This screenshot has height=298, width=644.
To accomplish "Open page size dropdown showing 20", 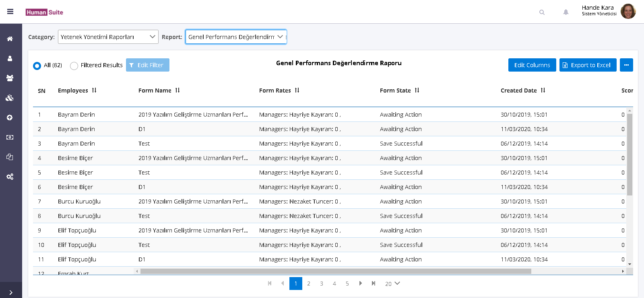I will pos(392,284).
